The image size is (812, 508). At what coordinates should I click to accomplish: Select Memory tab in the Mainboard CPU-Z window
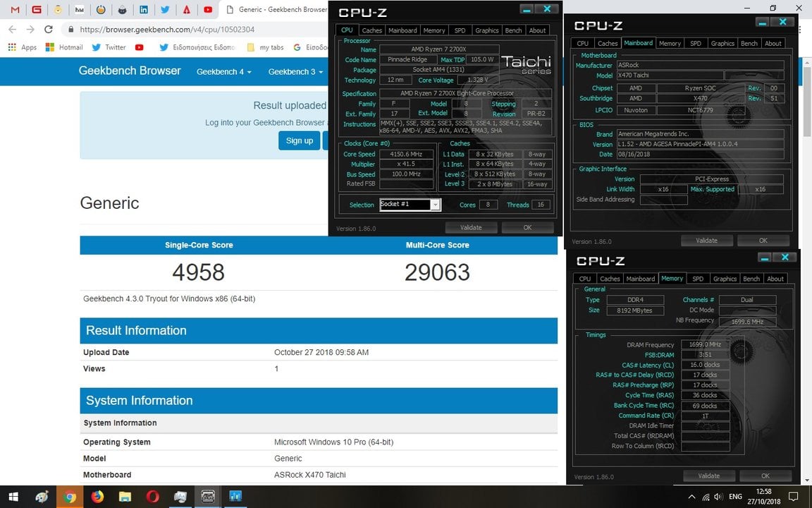(x=670, y=44)
